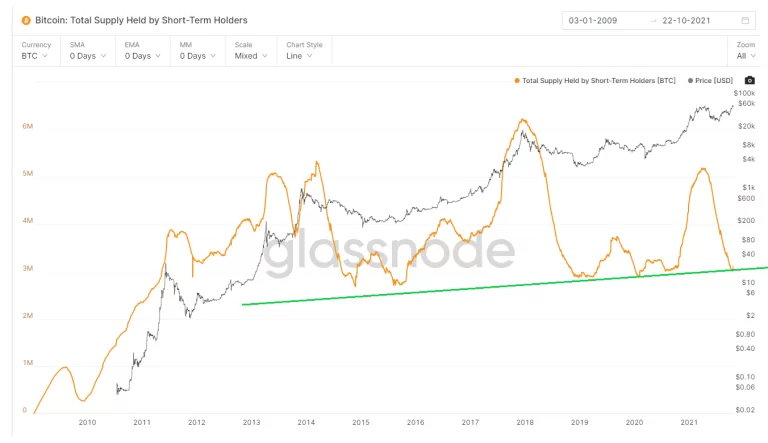Screen dimensions: 768x443
Task: Toggle the Price [USD] legend series
Action: coord(714,80)
